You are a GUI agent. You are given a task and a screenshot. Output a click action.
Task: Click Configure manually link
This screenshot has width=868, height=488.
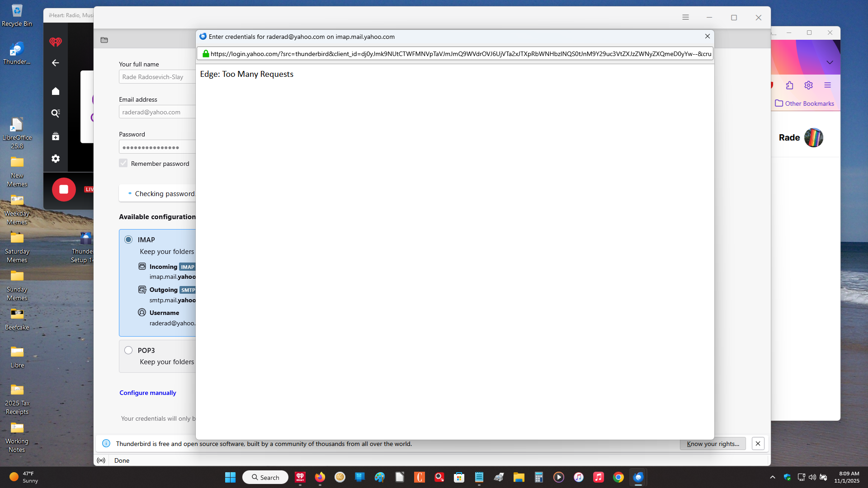click(x=148, y=393)
